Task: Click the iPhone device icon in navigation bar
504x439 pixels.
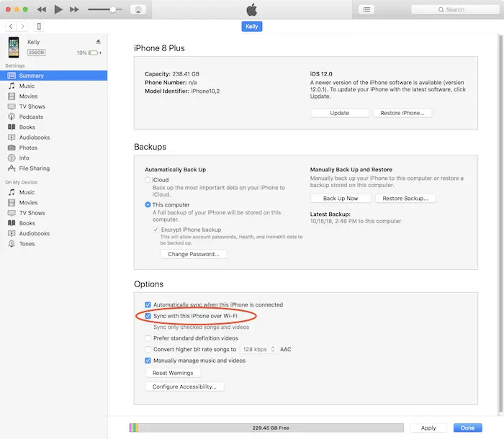Action: (x=39, y=27)
